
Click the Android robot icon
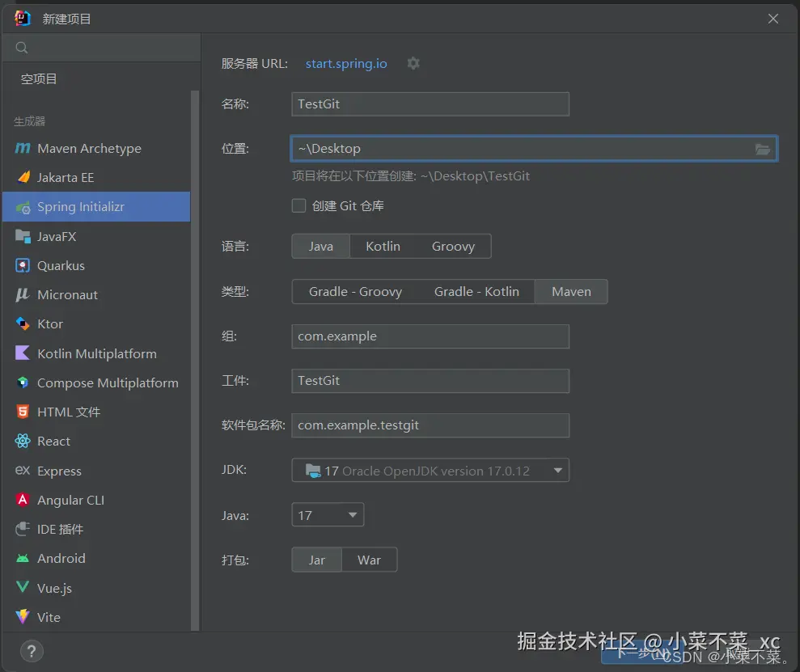(x=23, y=558)
